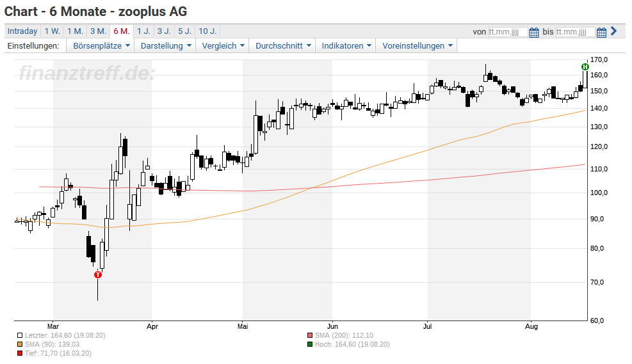632x364 pixels.
Task: Expand the Börsenplätze dropdown
Action: (101, 46)
